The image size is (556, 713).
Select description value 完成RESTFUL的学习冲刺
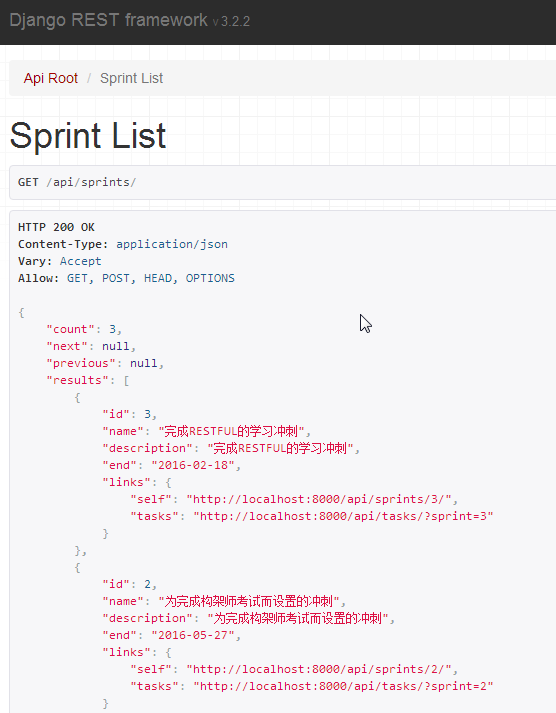pyautogui.click(x=280, y=448)
